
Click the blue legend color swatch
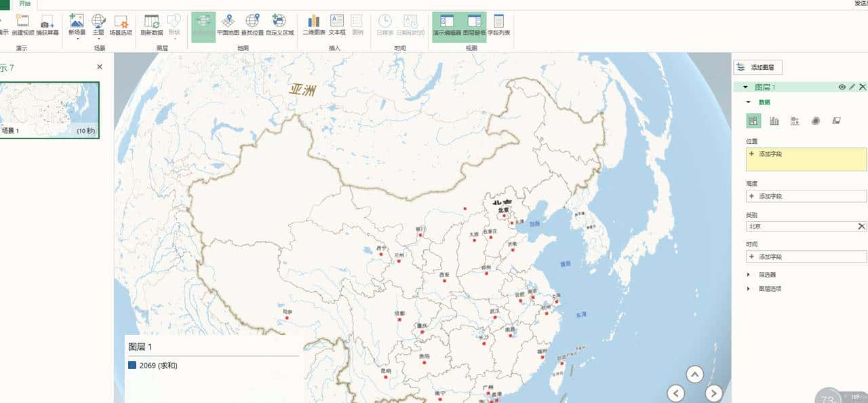coord(132,366)
